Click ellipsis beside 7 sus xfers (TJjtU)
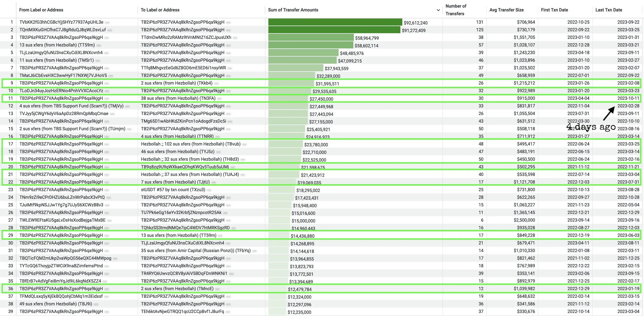 [x=214, y=182]
